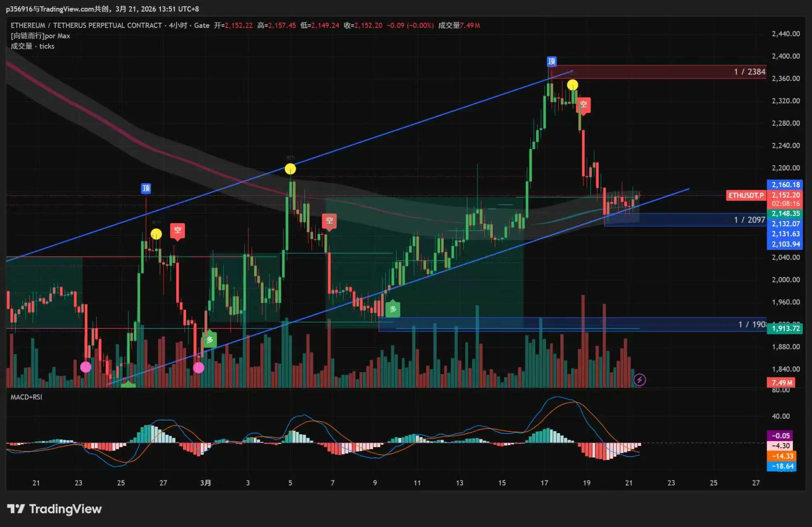
Task: Click the 3月 date on the time axis
Action: pos(205,483)
